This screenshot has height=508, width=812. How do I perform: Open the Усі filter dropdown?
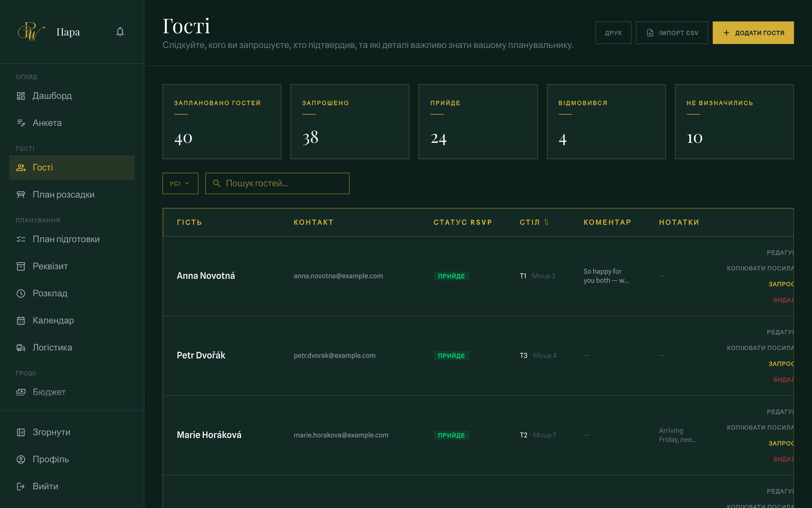pos(180,183)
